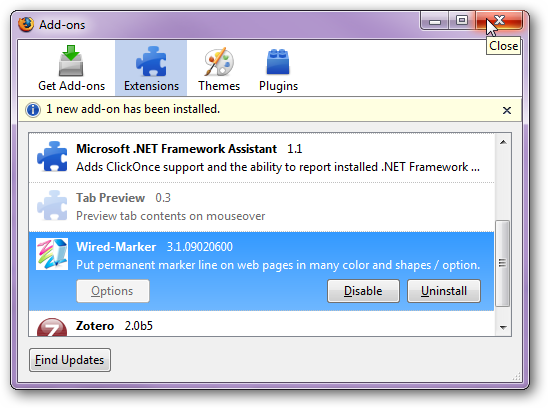
Task: Disable the Wired-Marker extension
Action: coord(363,291)
